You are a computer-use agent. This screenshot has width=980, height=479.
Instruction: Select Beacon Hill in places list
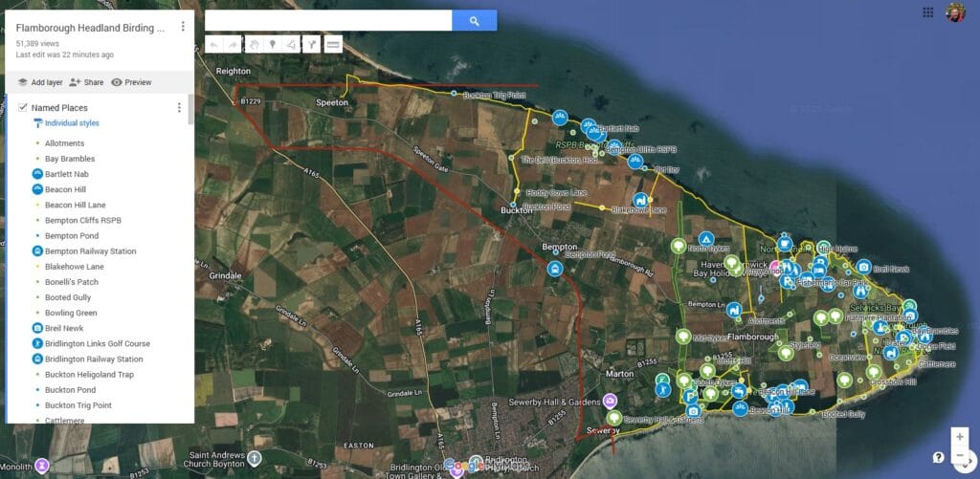tap(65, 189)
